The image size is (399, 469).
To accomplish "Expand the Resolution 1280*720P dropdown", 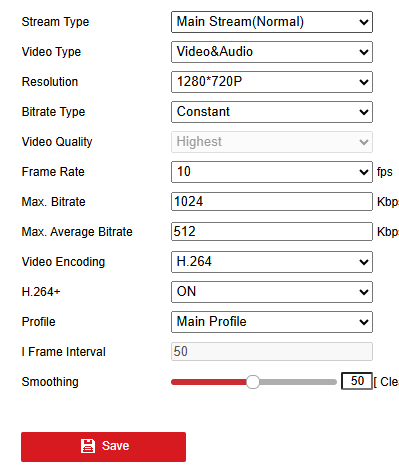I will pos(272,82).
